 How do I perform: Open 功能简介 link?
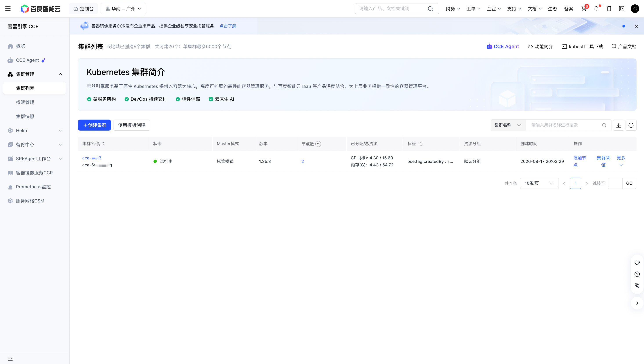pos(541,47)
